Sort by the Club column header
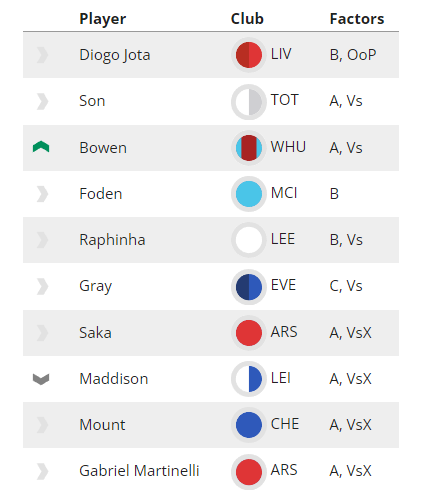 click(247, 19)
